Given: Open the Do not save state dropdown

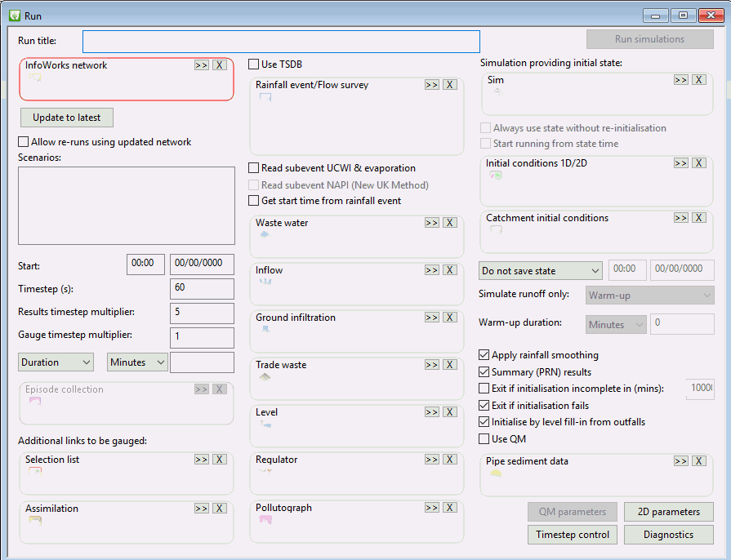Looking at the screenshot, I should (541, 271).
